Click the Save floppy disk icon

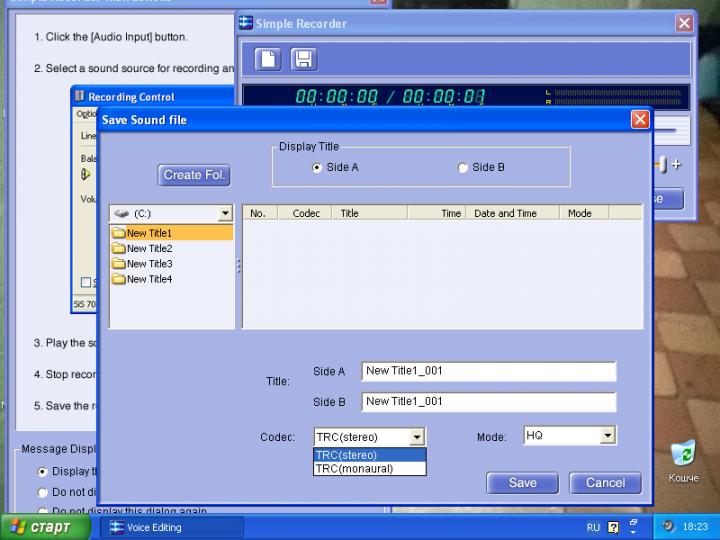(304, 59)
